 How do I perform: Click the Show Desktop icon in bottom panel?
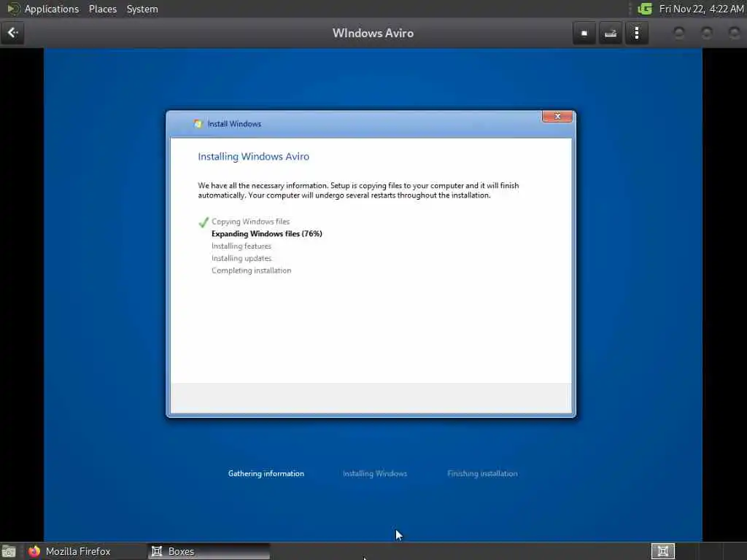(x=9, y=551)
